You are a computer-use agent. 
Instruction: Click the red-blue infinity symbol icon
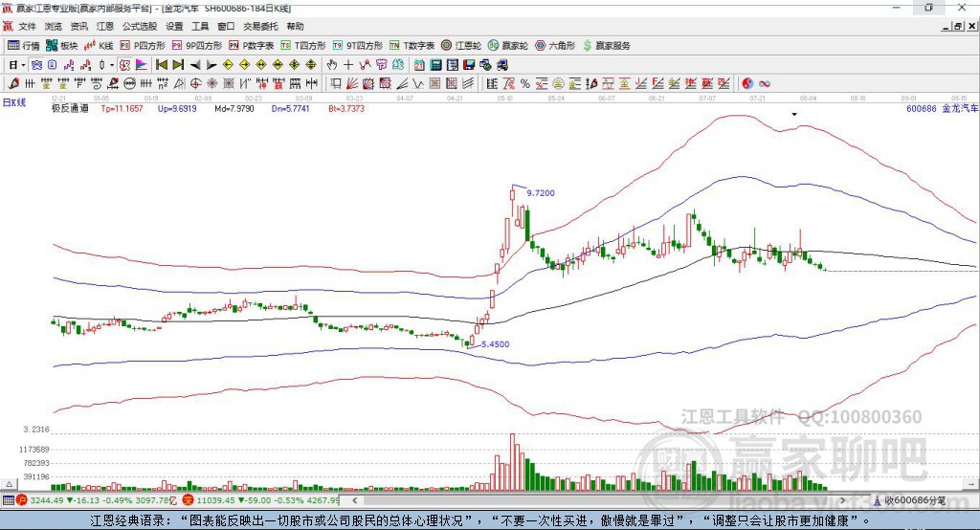[x=765, y=83]
